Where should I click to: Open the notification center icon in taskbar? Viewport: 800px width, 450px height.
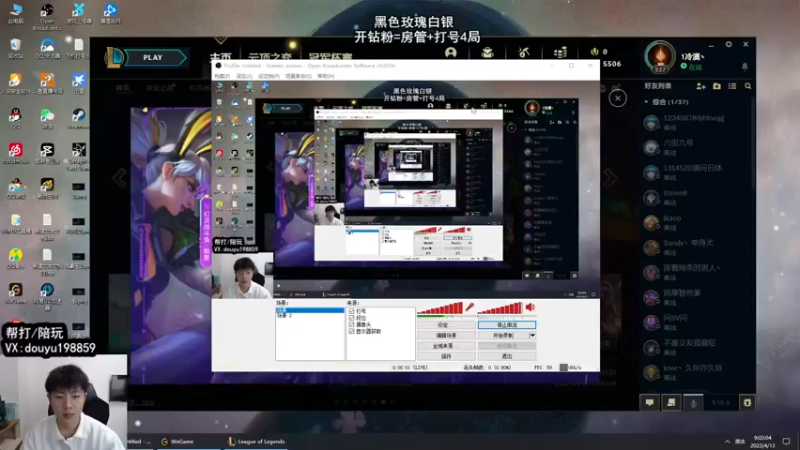(x=786, y=442)
